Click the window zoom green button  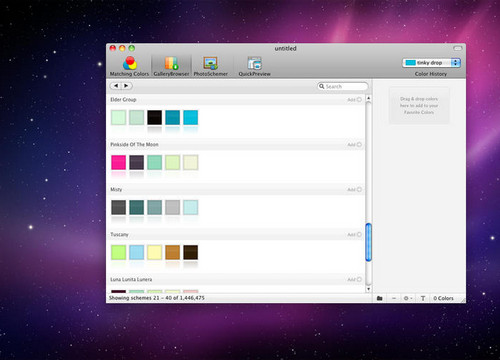[x=132, y=48]
